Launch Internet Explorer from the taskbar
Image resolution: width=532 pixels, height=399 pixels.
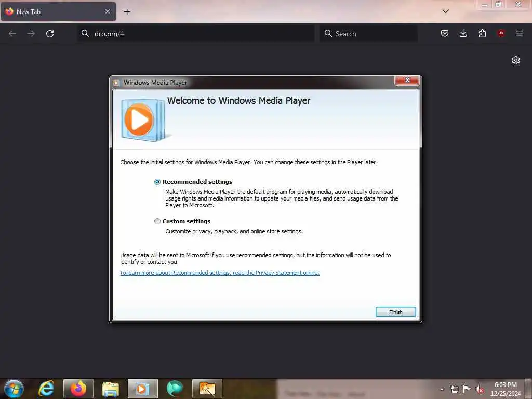[46, 389]
